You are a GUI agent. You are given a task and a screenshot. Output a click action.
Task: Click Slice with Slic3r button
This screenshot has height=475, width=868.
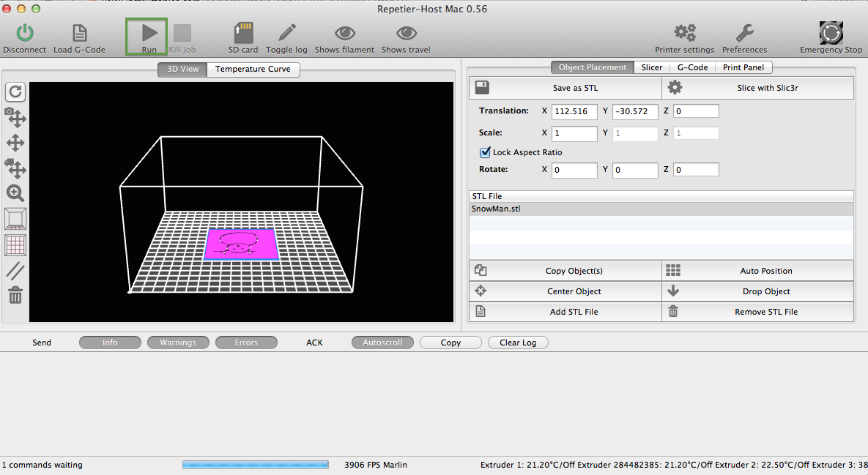pos(758,88)
